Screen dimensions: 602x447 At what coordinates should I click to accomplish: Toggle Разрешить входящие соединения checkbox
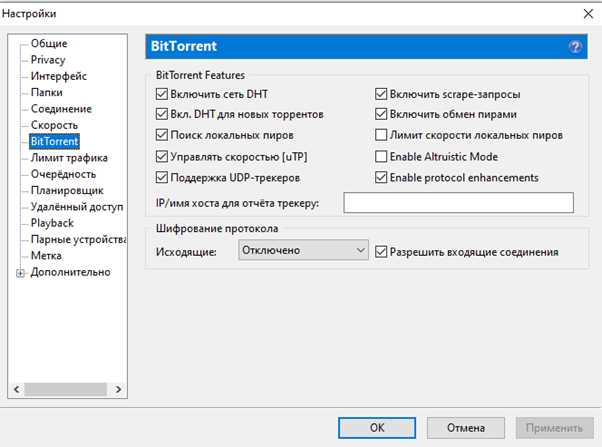click(381, 252)
